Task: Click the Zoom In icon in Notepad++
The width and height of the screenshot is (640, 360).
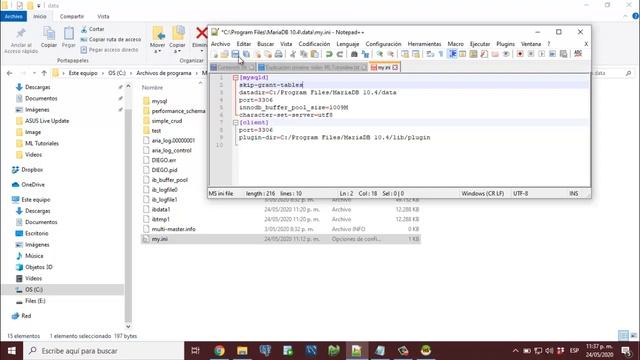Action: pyautogui.click(x=380, y=54)
